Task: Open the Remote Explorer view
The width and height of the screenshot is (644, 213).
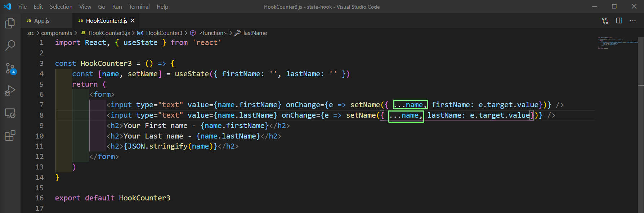Action: tap(10, 113)
